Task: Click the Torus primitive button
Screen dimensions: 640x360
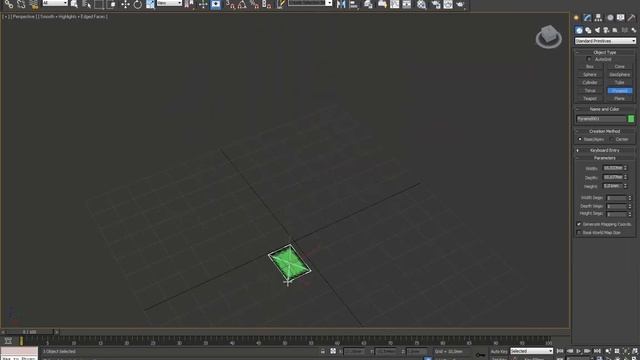Action: 589,91
